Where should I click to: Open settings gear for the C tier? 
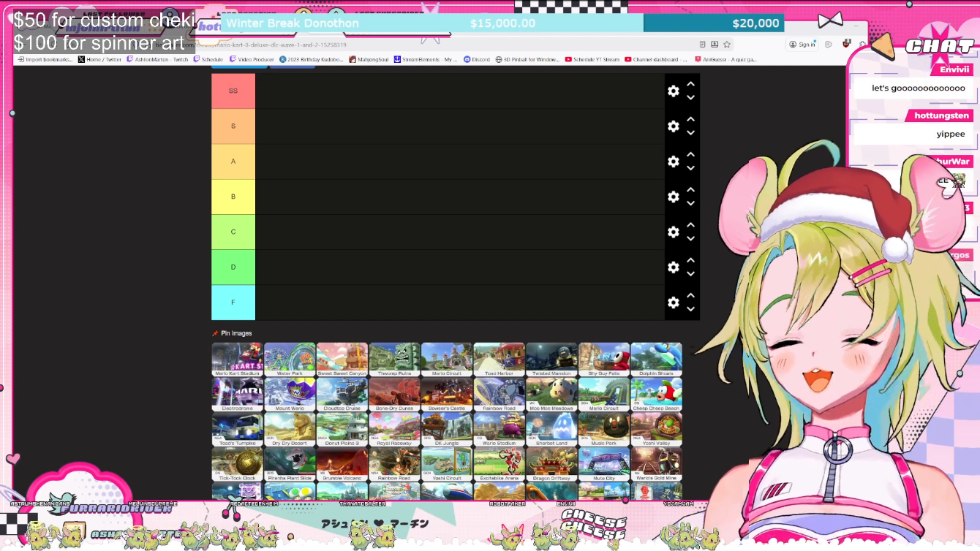(x=674, y=232)
